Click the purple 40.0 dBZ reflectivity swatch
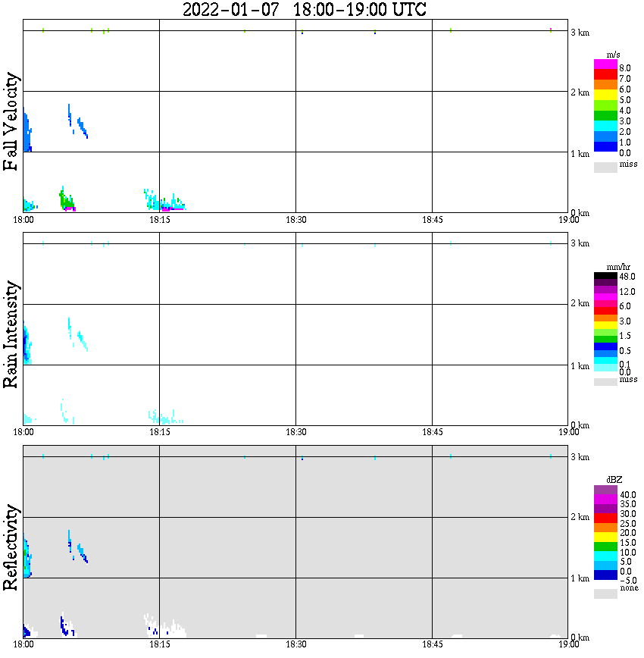Image resolution: width=644 pixels, height=658 pixels. (x=605, y=490)
